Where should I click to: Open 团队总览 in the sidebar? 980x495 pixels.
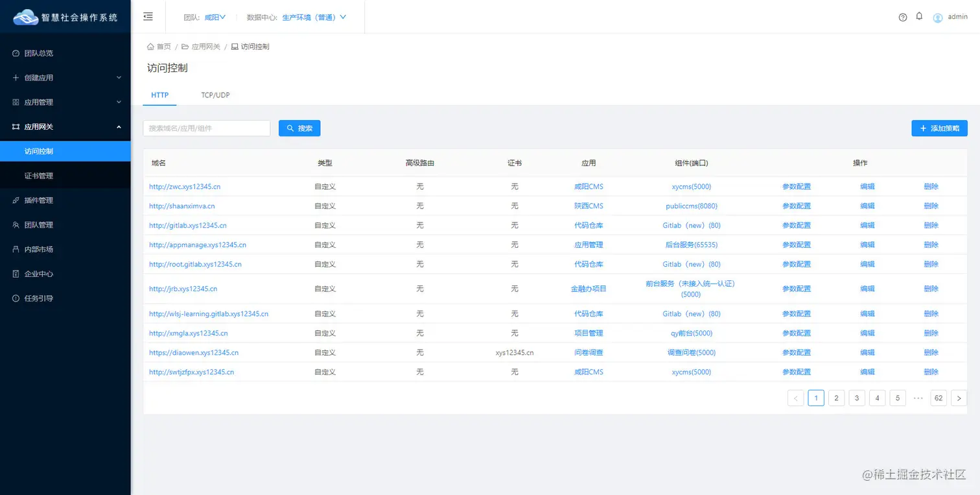click(65, 53)
